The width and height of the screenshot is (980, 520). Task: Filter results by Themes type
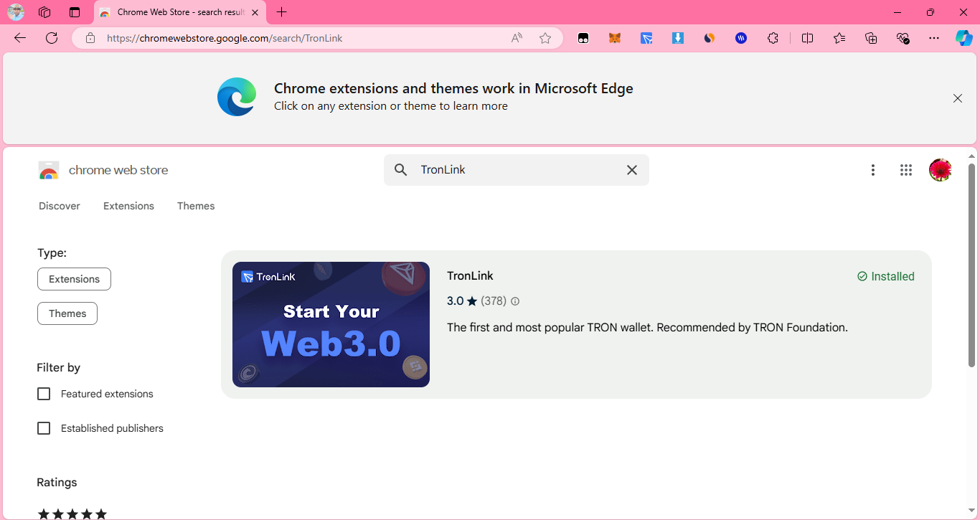(x=67, y=313)
